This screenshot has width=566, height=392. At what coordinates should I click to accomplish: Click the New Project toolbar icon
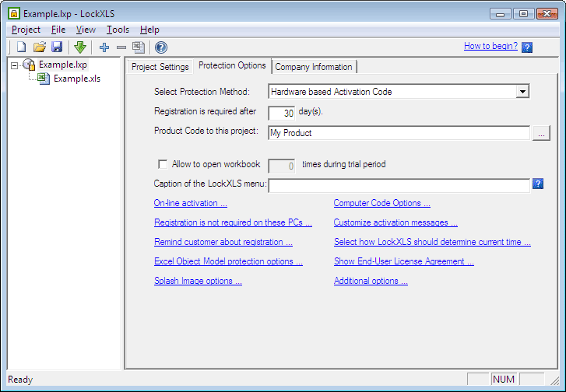point(22,47)
